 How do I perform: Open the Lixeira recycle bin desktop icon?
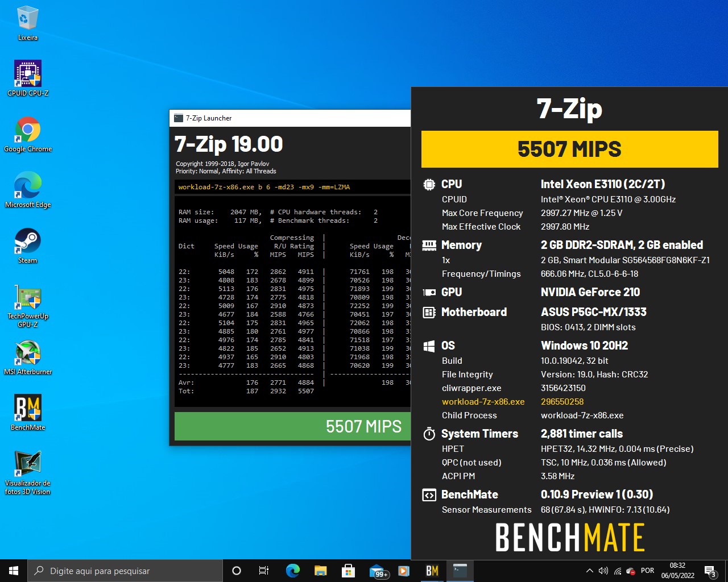coord(27,23)
